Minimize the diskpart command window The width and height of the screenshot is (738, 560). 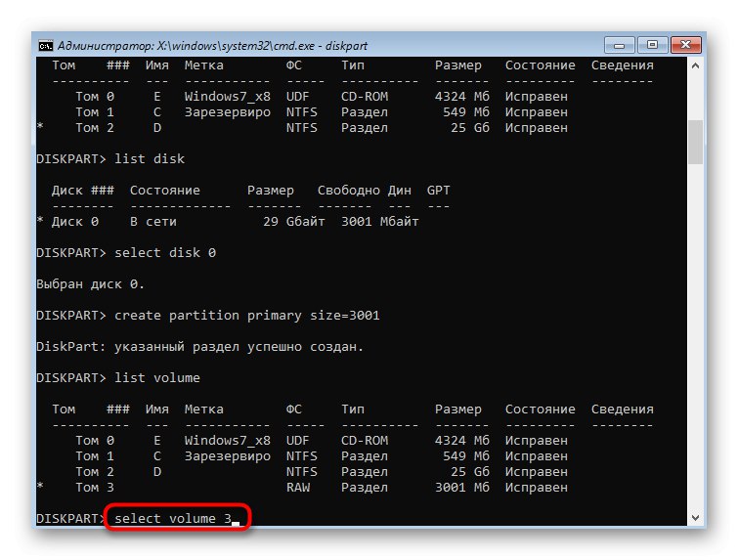click(x=620, y=45)
